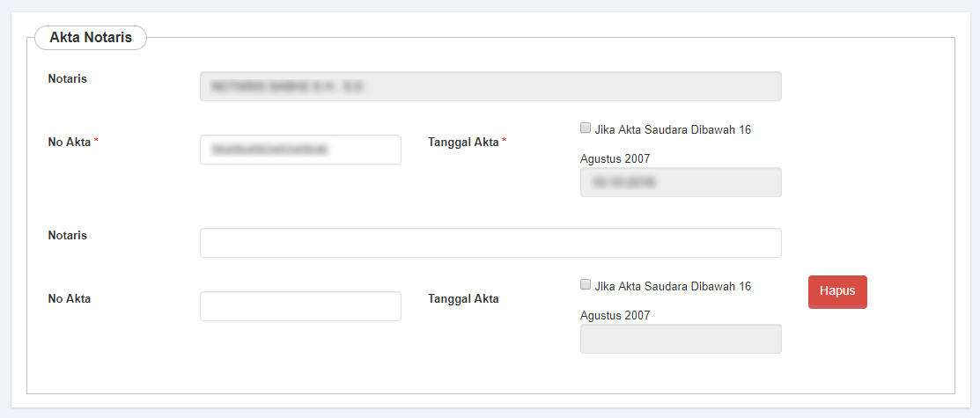Screen dimensions: 980x418
Task: Click 'Jika Akta Saudara Dibawah 16' text beside Hapus
Action: [x=673, y=286]
